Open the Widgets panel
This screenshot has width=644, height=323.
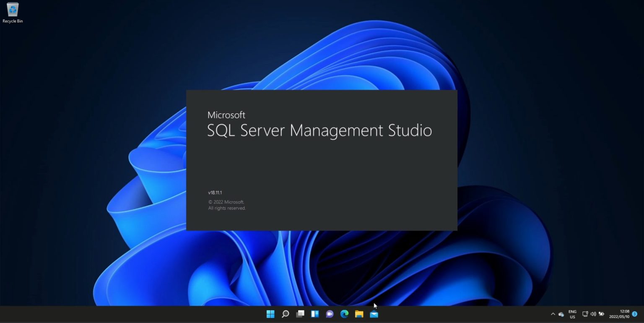point(315,314)
